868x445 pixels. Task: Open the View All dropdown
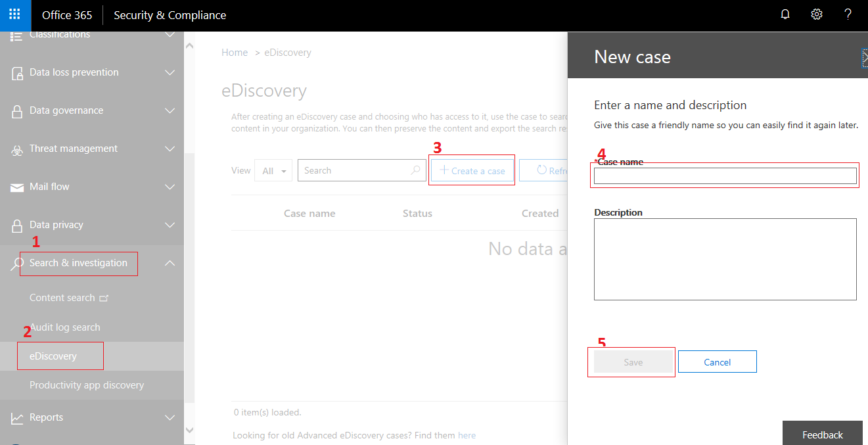[273, 171]
